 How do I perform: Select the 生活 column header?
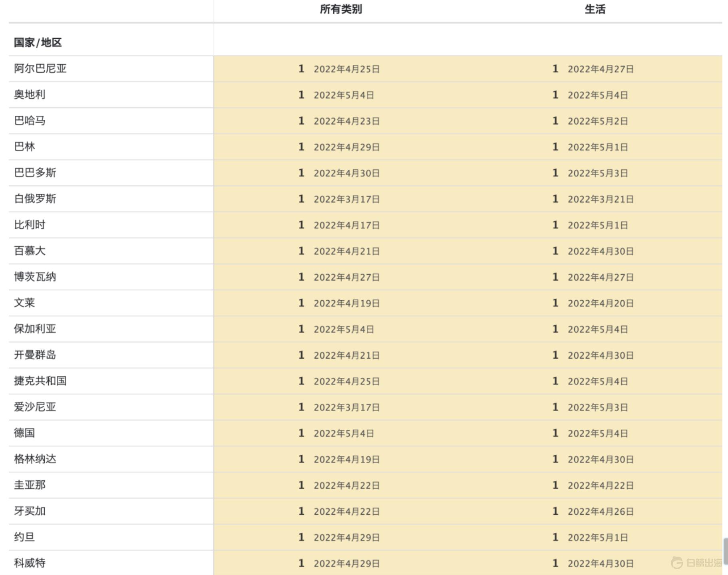594,10
